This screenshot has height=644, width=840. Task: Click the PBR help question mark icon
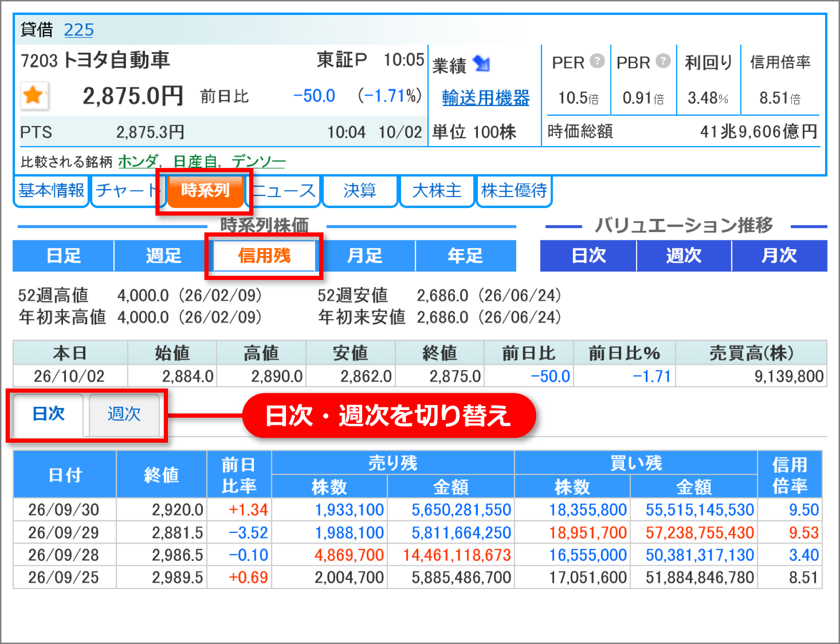pyautogui.click(x=663, y=61)
